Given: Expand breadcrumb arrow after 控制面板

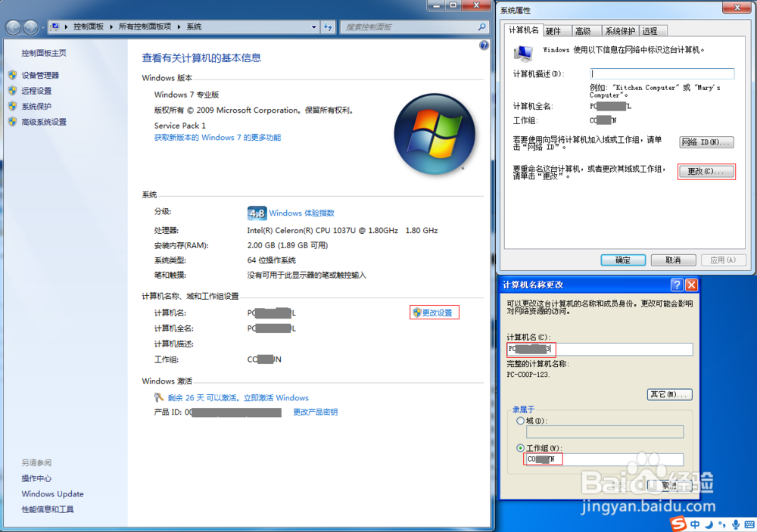Looking at the screenshot, I should [x=111, y=26].
